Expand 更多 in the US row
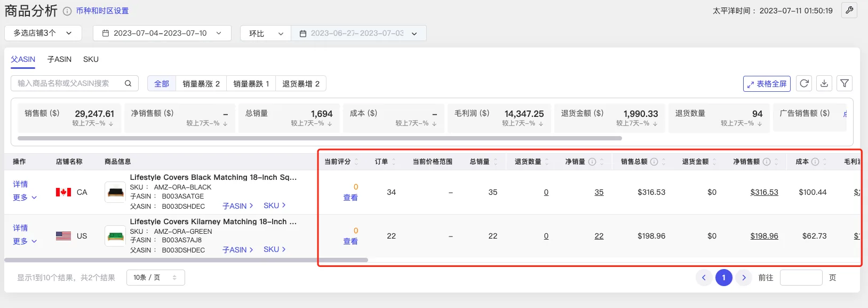Screen dimensions: 868x308 pos(25,241)
